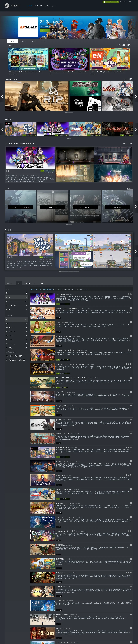Select the 売上上位 tab in game list
This screenshot has height=644, width=138.
click(x=9, y=283)
